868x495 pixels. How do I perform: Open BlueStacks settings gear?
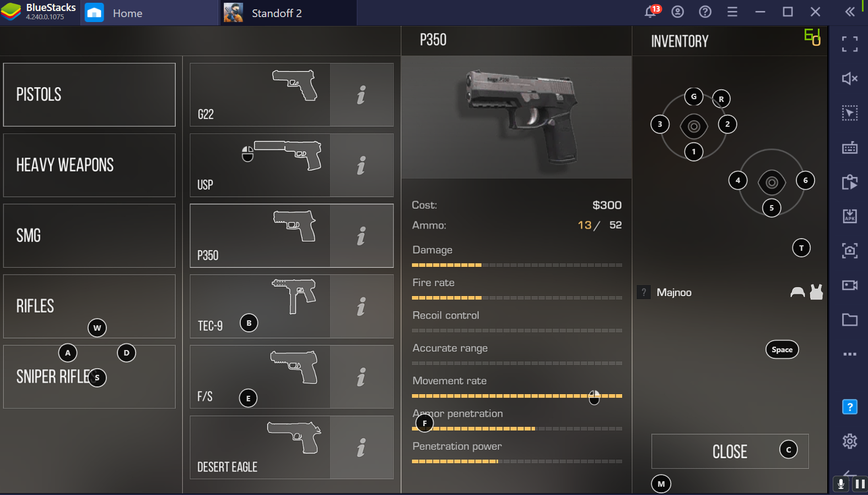849,441
